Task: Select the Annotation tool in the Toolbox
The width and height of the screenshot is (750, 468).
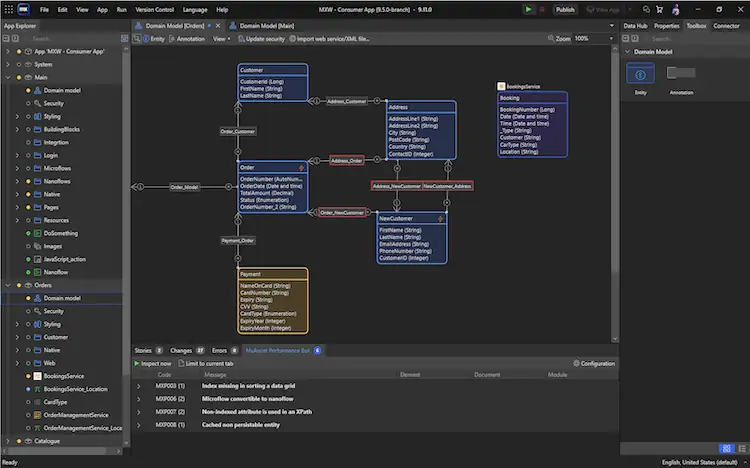Action: pos(681,73)
